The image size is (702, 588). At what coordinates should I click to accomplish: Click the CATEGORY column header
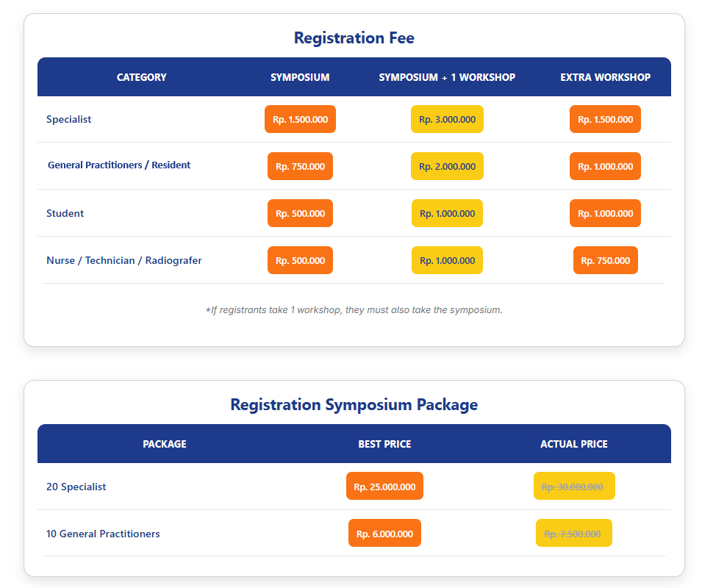coord(141,77)
